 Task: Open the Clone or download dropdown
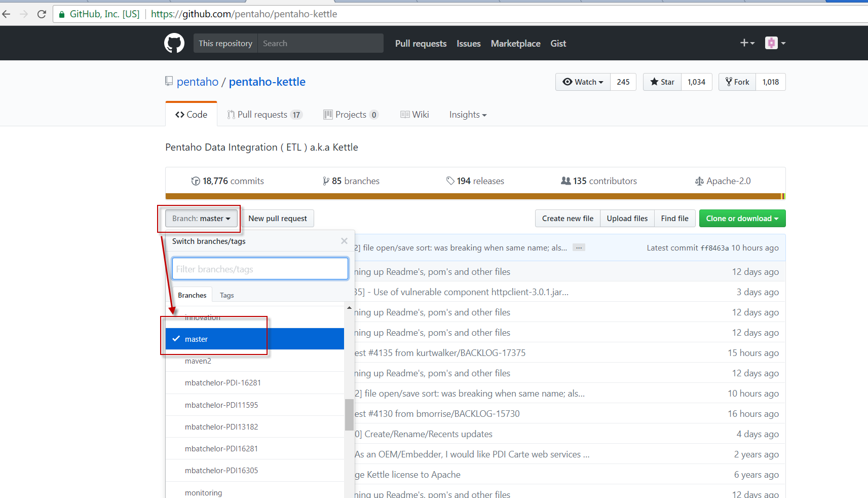coord(742,219)
